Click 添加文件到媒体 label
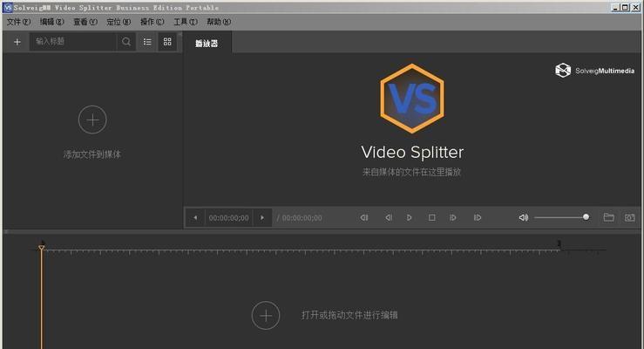Viewport: 644px width, 349px height. [x=92, y=154]
